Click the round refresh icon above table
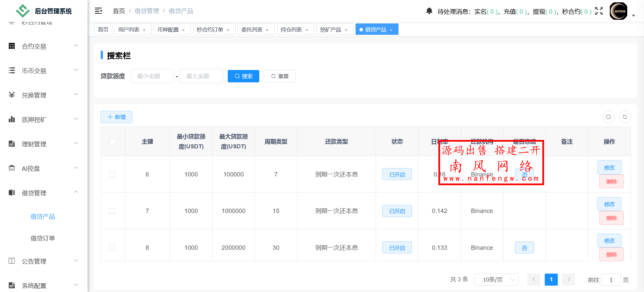 [625, 117]
